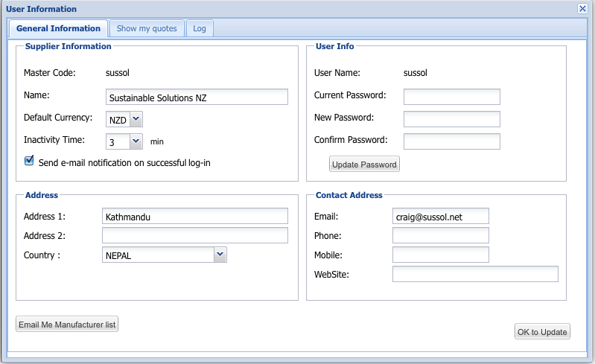Click into the New Password field

[x=451, y=119]
